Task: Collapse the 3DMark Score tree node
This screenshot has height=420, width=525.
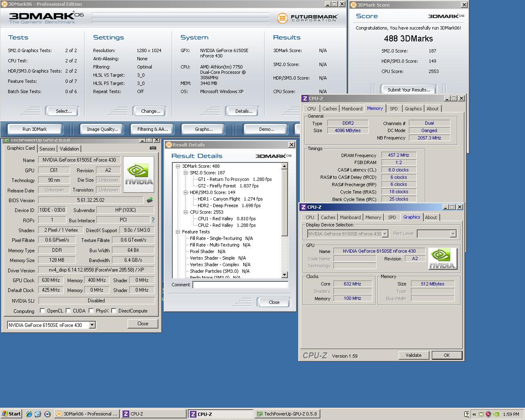Action: point(178,166)
